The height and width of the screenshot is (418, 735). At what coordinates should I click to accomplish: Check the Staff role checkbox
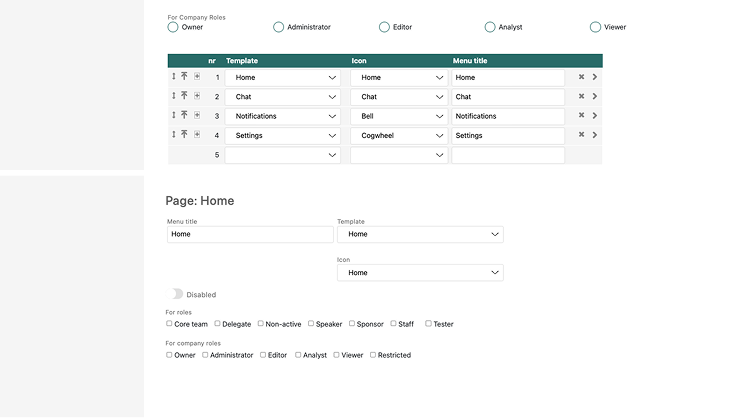pos(393,323)
